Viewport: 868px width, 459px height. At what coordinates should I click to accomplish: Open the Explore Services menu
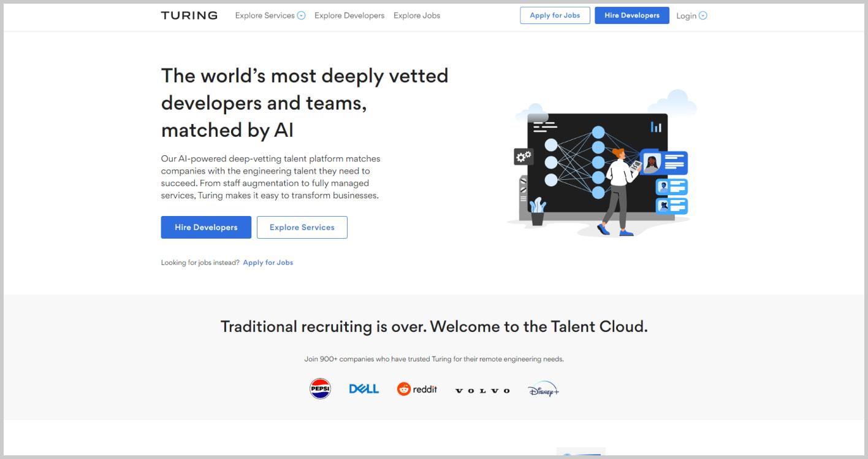point(265,15)
